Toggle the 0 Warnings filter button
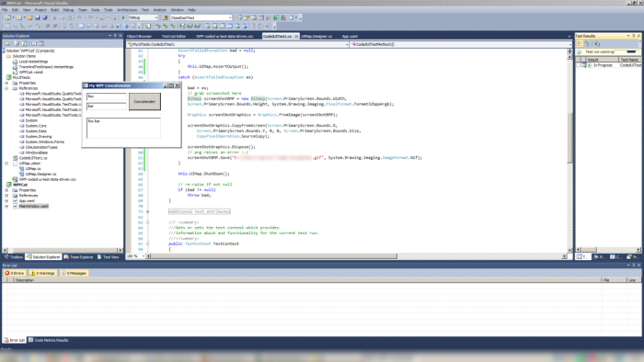Image resolution: width=644 pixels, height=362 pixels. tap(42, 273)
